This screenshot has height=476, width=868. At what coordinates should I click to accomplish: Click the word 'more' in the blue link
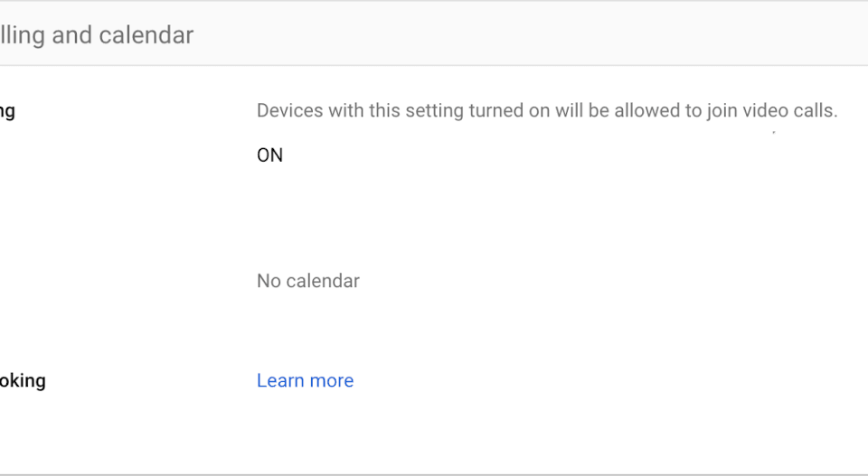[x=331, y=380]
